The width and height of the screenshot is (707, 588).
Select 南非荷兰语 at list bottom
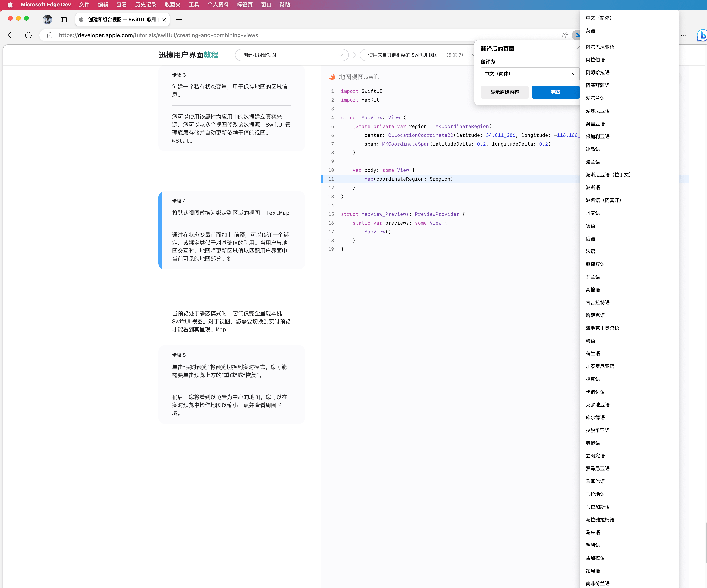(x=629, y=584)
